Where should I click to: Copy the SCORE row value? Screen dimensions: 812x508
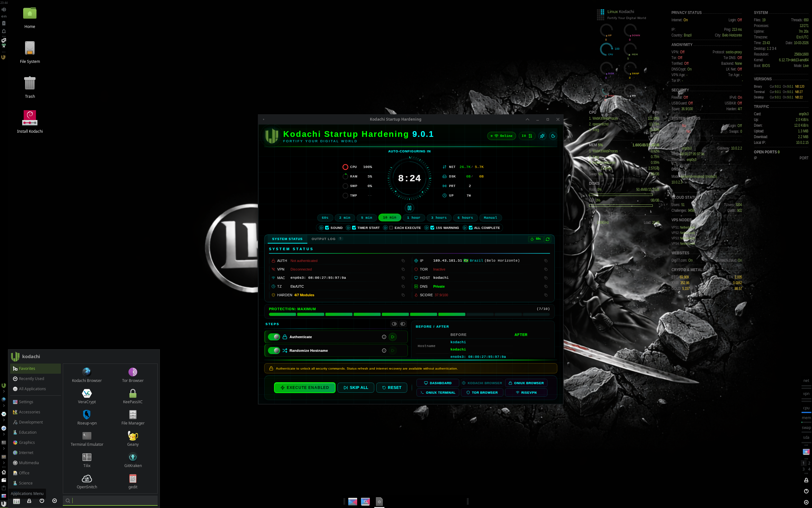coord(546,295)
